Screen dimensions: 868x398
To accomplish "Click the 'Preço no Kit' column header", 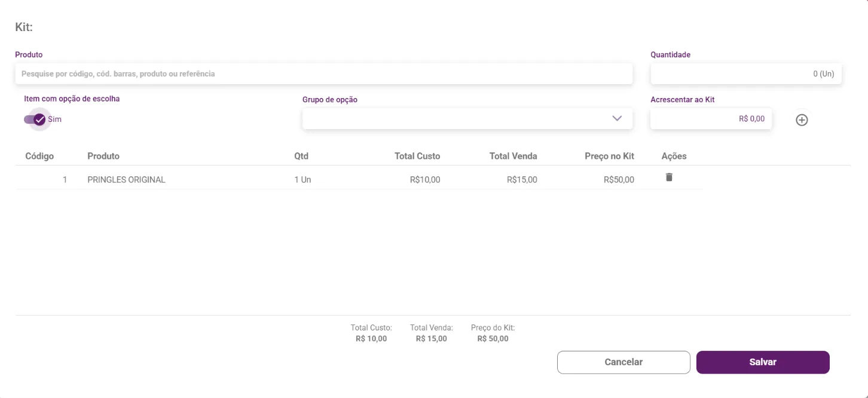I will coord(609,156).
